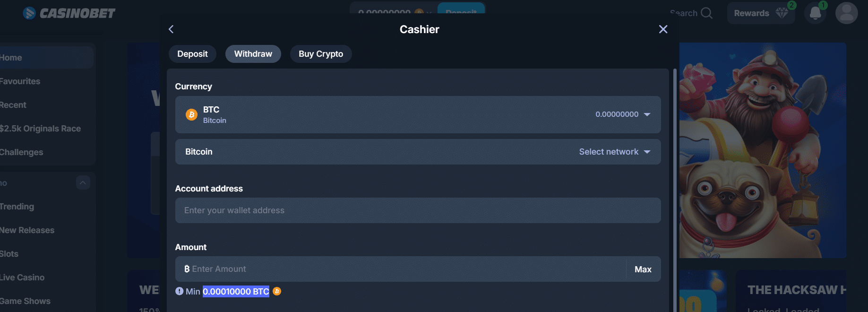This screenshot has width=868, height=312.
Task: Switch to the Deposit tab in Cashier
Action: [x=192, y=53]
